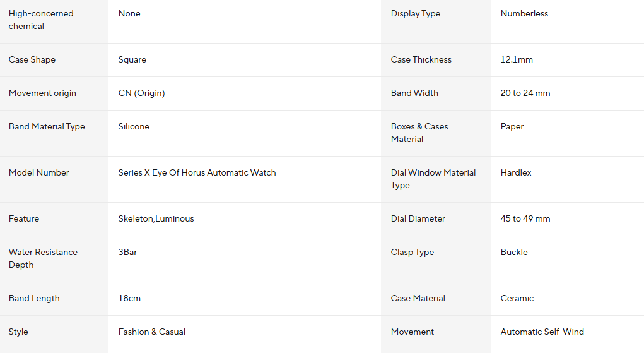
Task: Click the 'Numberless' display type value
Action: [x=524, y=13]
